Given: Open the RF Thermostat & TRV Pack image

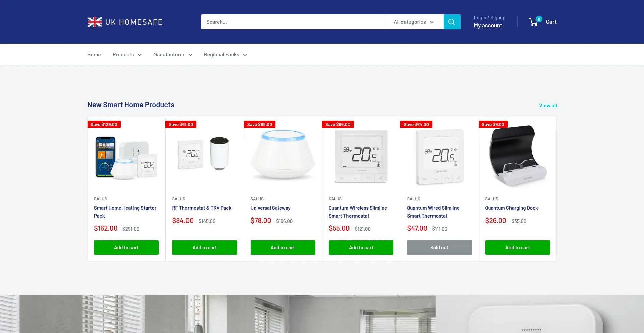Looking at the screenshot, I should point(205,155).
